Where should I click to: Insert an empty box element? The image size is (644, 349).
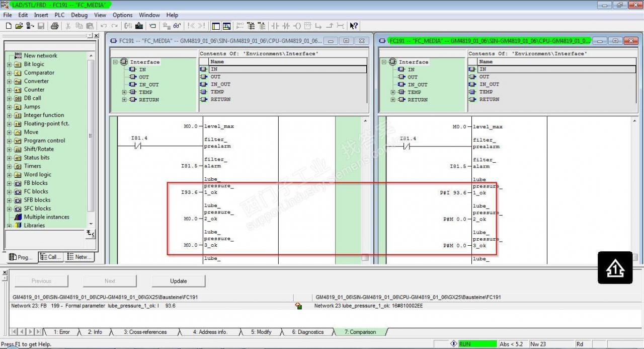tap(307, 26)
